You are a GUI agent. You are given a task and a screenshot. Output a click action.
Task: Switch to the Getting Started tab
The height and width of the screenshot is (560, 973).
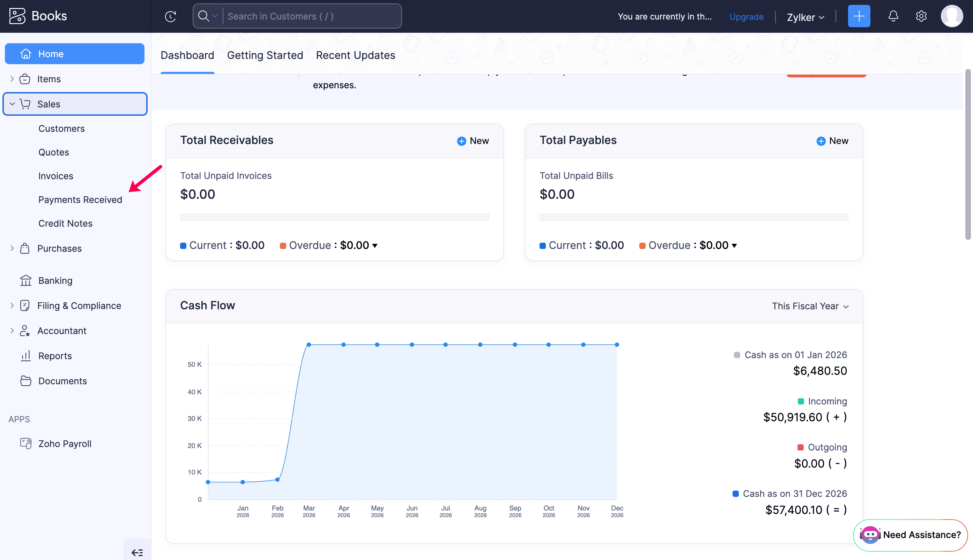265,55
